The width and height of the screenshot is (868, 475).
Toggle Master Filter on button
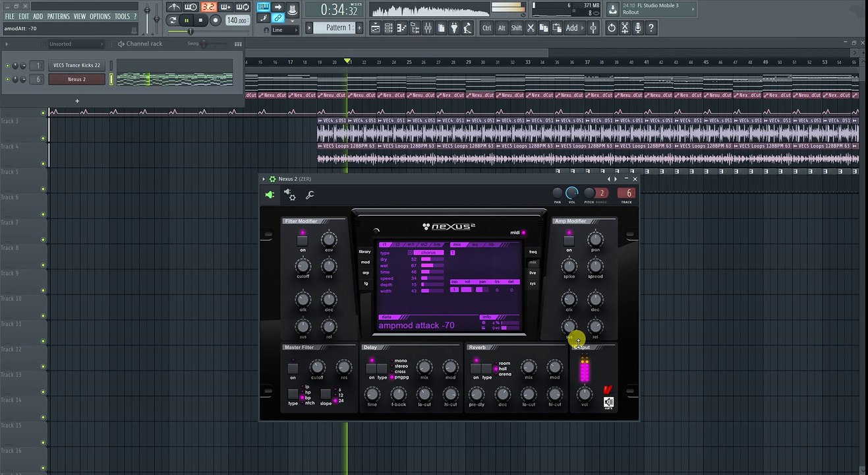pyautogui.click(x=293, y=368)
